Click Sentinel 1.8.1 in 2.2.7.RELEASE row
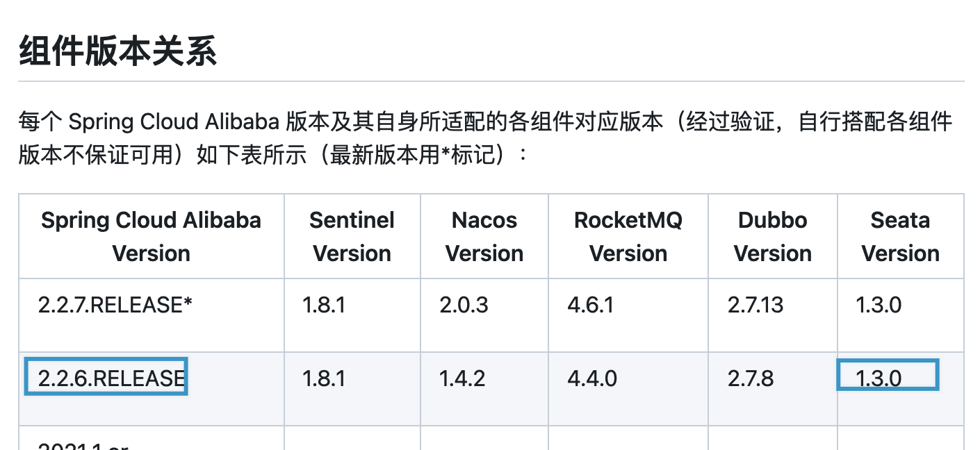 click(324, 305)
